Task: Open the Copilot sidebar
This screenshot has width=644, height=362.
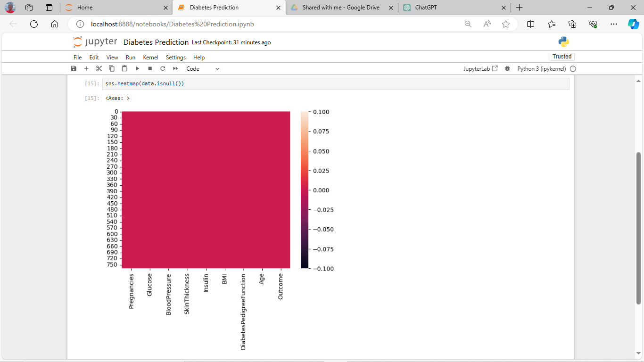Action: [x=633, y=24]
